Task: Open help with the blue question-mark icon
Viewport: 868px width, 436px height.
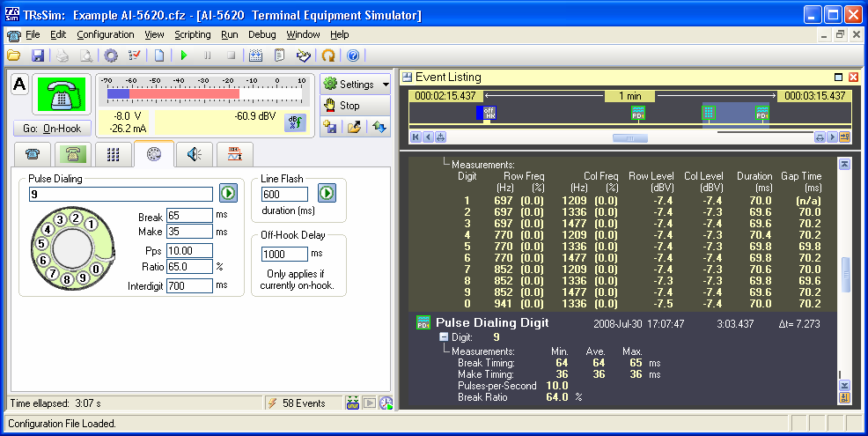Action: 353,55
